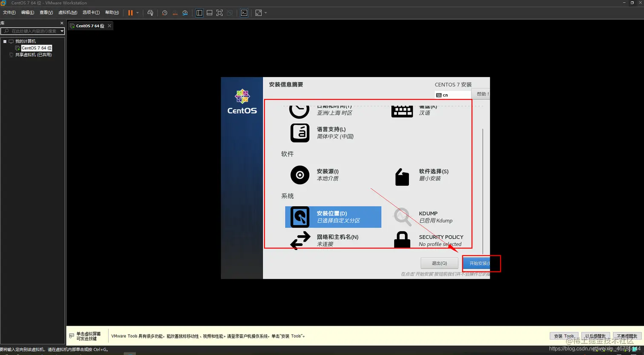
Task: Open 安装位置(D) hard disk icon
Action: [300, 217]
